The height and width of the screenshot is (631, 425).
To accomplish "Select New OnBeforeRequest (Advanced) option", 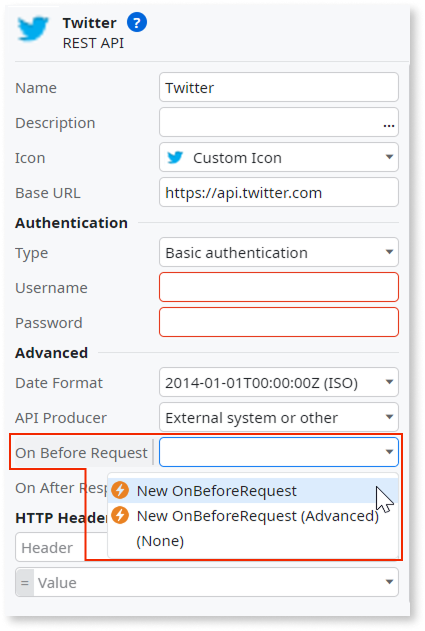I will coord(253,516).
